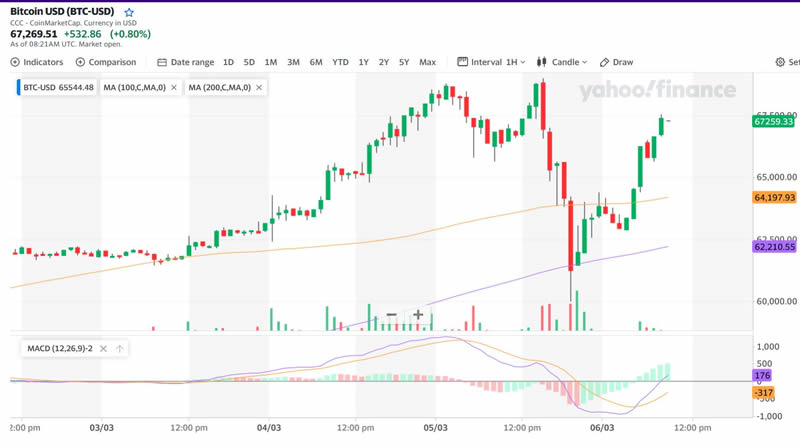Open the Indicators menu
Screen dimensions: 800x448
(x=37, y=62)
